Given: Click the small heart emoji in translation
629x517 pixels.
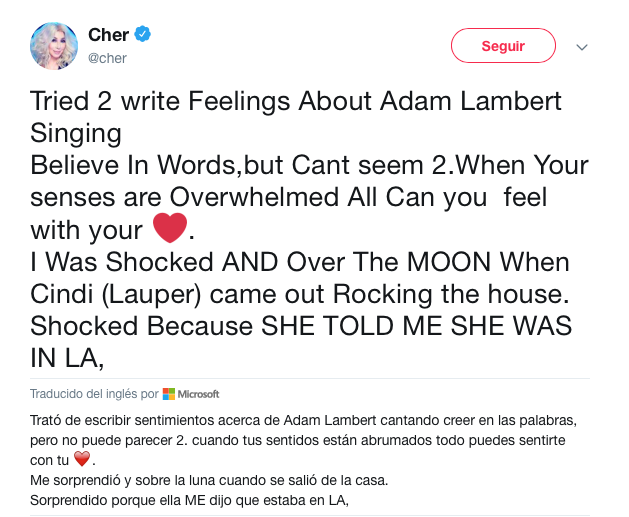Looking at the screenshot, I should click(x=82, y=459).
